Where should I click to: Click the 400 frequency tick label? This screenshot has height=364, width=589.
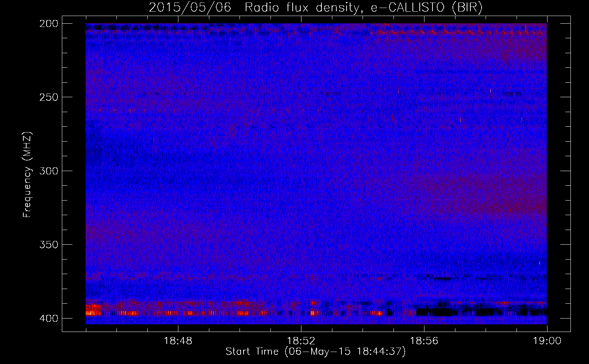click(48, 318)
